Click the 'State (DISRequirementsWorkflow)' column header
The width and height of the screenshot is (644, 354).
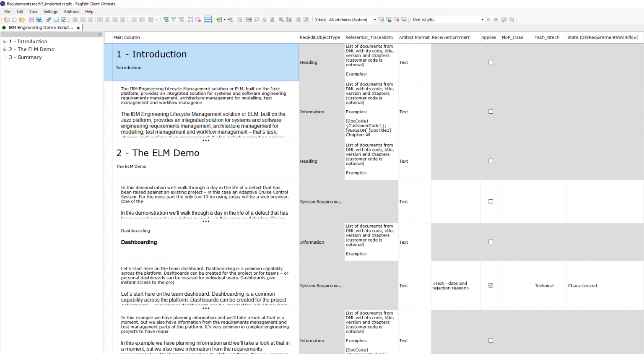[x=605, y=37]
